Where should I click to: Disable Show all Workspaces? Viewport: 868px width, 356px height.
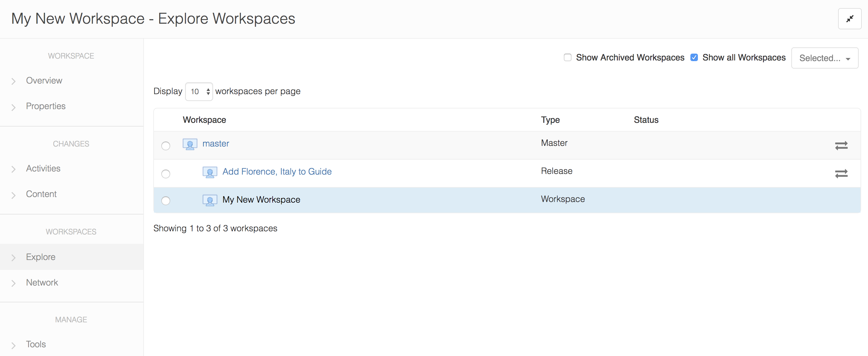[x=694, y=57]
